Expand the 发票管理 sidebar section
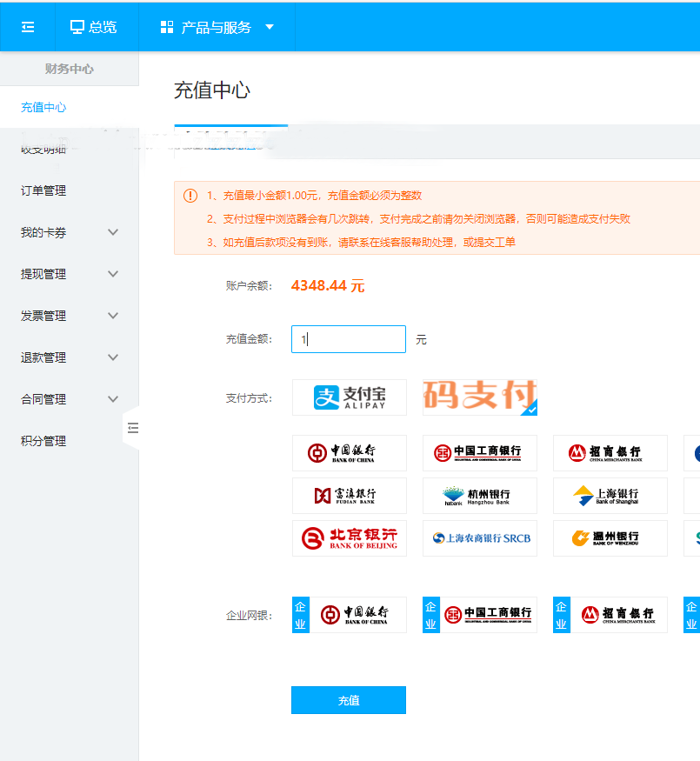 (x=70, y=316)
